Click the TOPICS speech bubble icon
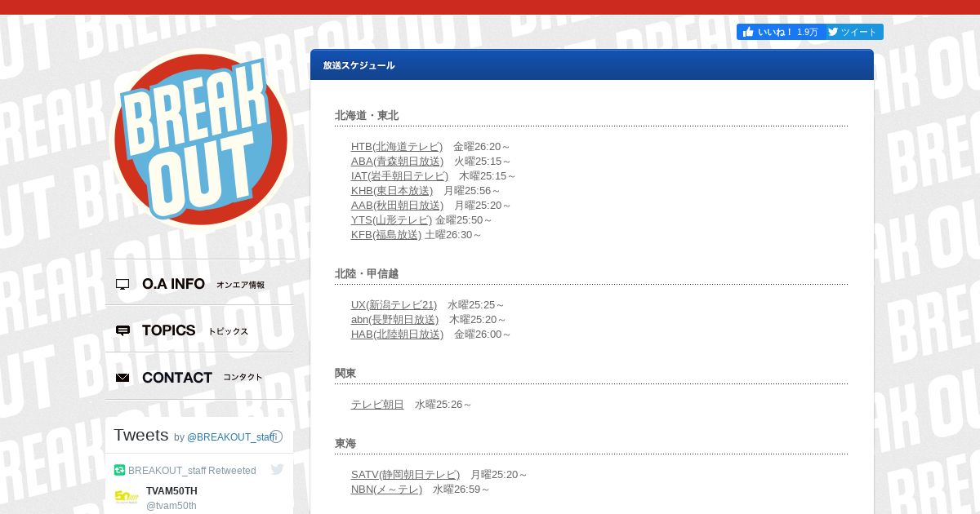 [122, 330]
